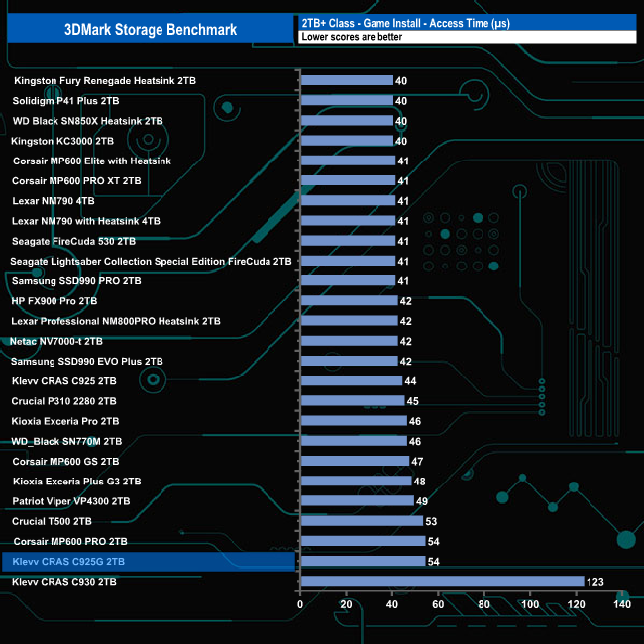Screen dimensions: 644x644
Task: Select the 'Corsair MP600 GS 2TB' label
Action: coord(65,462)
